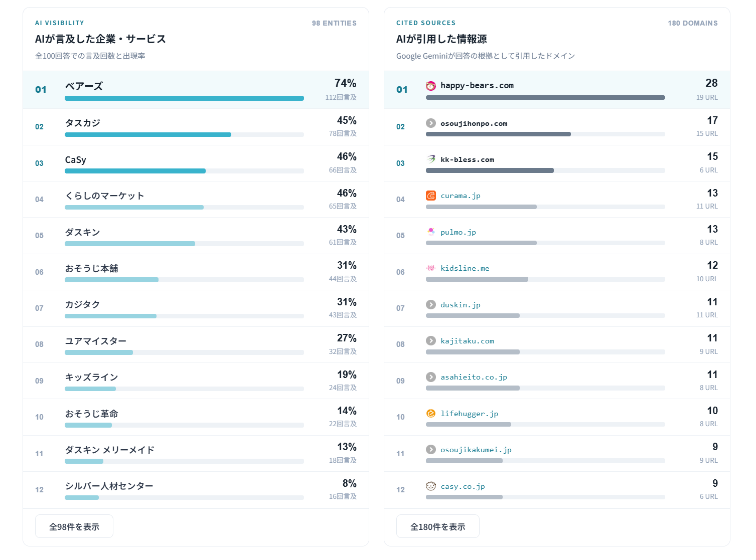Open the osoujikakumei.jp domain link
Screen dimensions: 756x560
pyautogui.click(x=476, y=450)
